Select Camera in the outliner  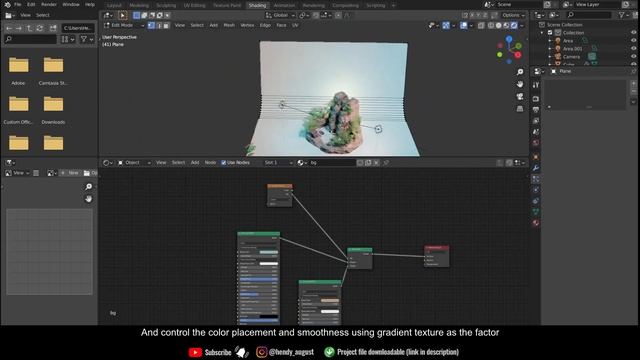571,57
